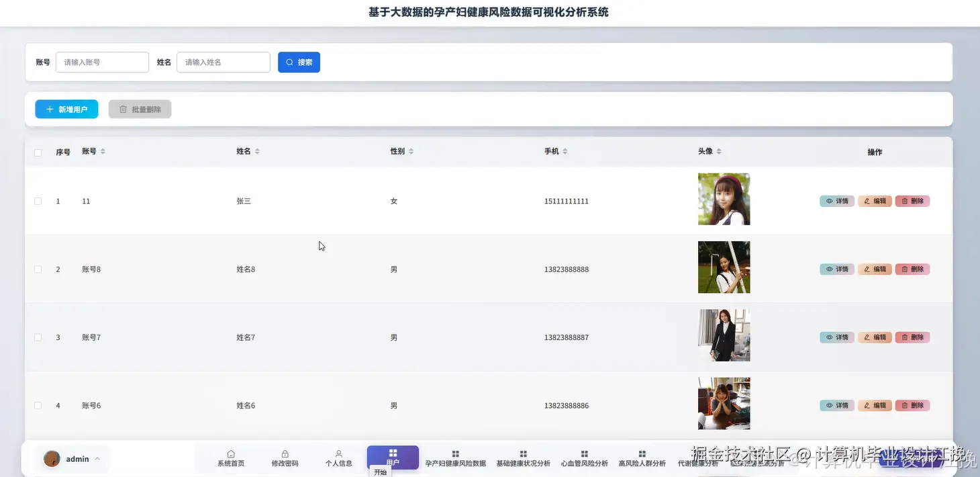View details eye icon for 账号7 row
Viewport: 980px width, 477px height.
coord(830,337)
